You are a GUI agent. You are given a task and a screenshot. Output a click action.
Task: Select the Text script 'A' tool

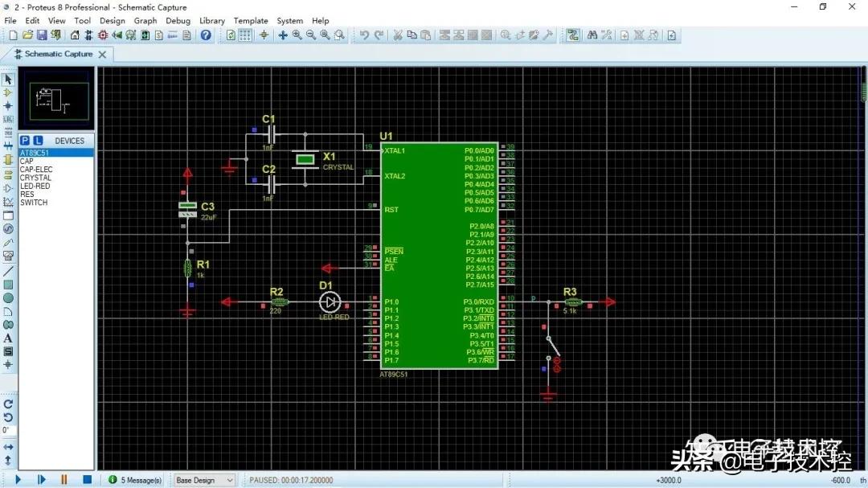point(8,338)
